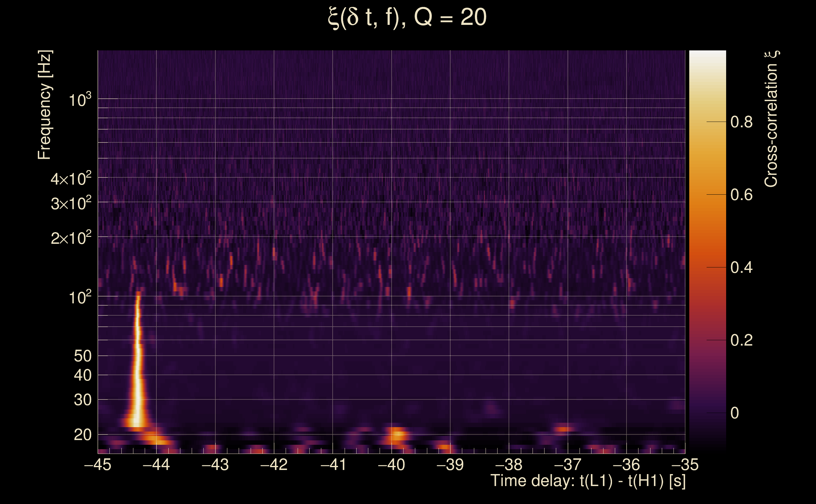Click the 0.4 tick label on the colorbar

(x=741, y=268)
